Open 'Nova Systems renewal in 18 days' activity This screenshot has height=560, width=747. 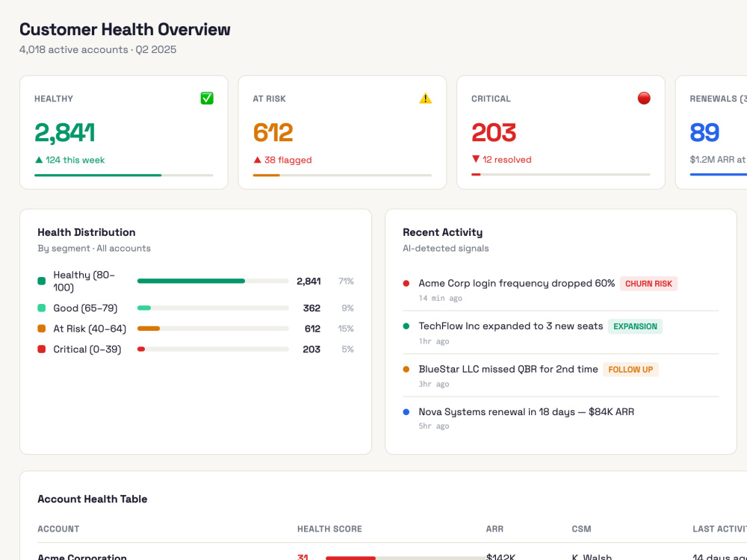click(527, 412)
